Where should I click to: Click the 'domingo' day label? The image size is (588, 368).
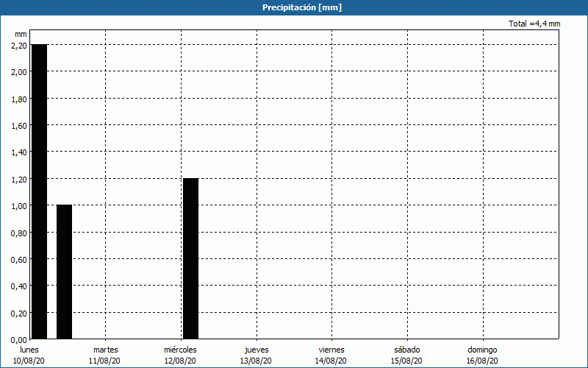click(x=482, y=350)
